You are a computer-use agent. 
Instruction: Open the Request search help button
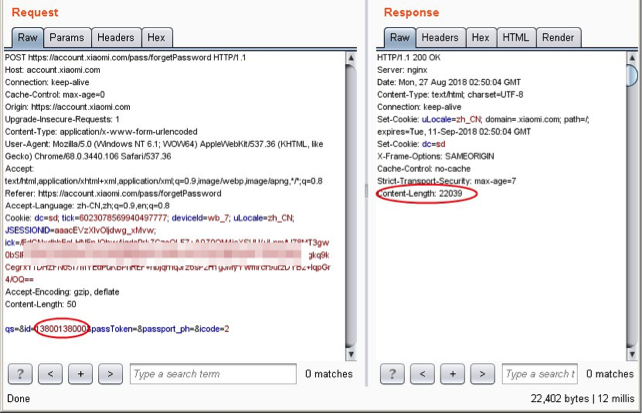point(21,374)
